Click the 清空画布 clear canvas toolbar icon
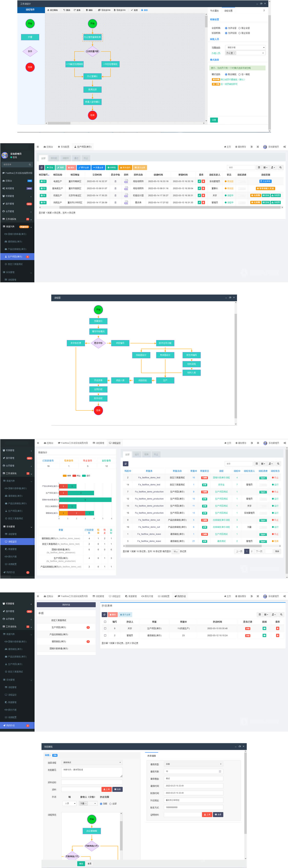The image size is (288, 868). 48,10
